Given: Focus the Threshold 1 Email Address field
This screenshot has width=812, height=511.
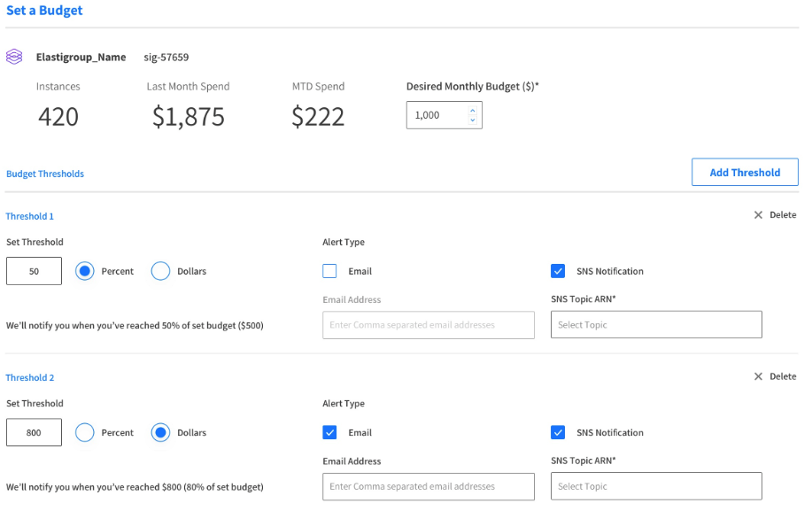Looking at the screenshot, I should tap(428, 325).
